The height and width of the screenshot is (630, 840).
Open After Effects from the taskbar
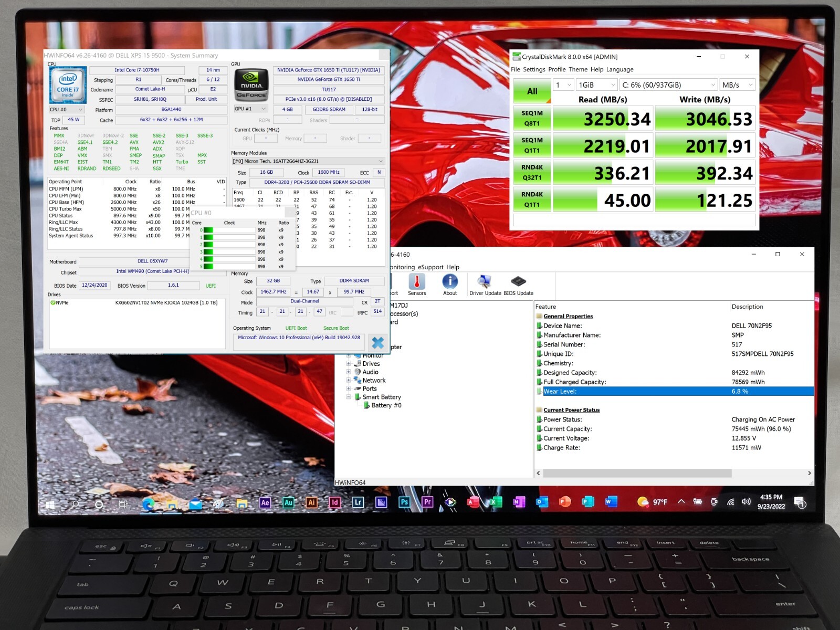[265, 502]
